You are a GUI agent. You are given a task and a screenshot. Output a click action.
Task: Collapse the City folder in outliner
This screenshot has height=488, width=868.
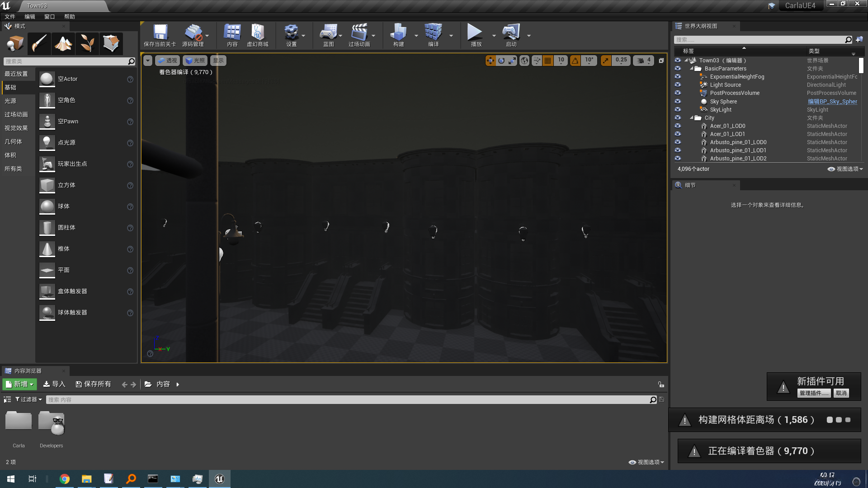point(691,118)
